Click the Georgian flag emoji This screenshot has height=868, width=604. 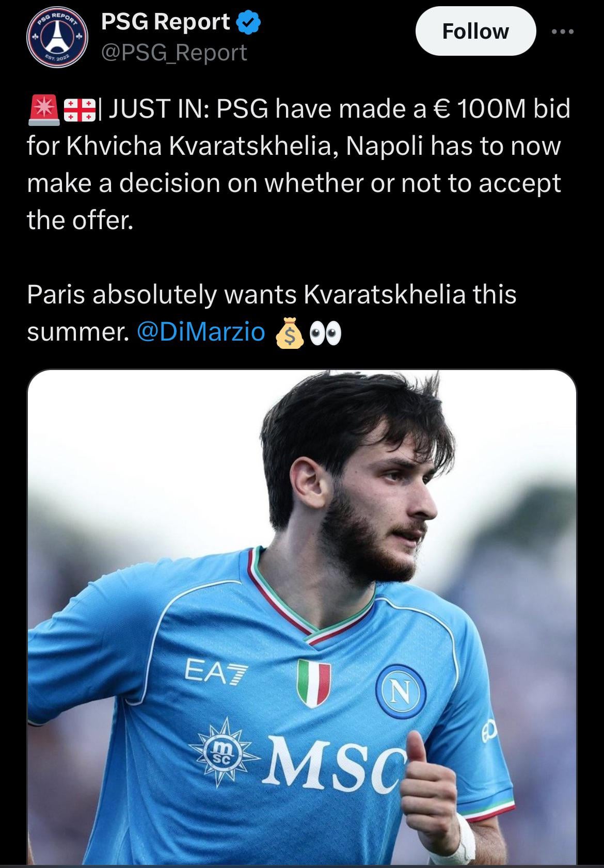point(80,110)
